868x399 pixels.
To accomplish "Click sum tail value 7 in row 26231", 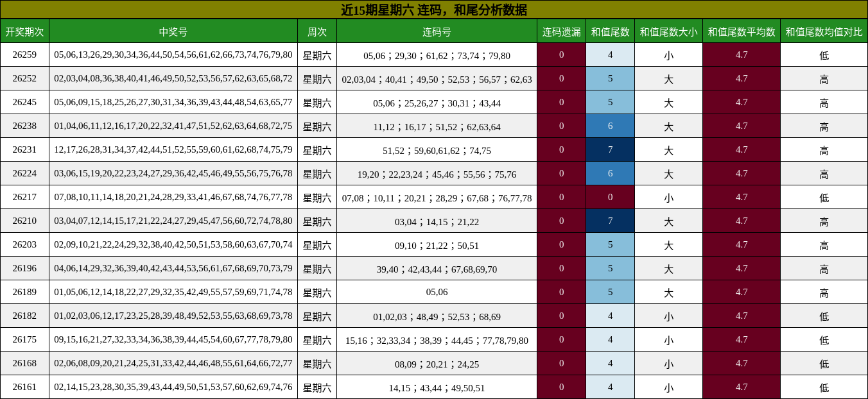I will [x=610, y=149].
